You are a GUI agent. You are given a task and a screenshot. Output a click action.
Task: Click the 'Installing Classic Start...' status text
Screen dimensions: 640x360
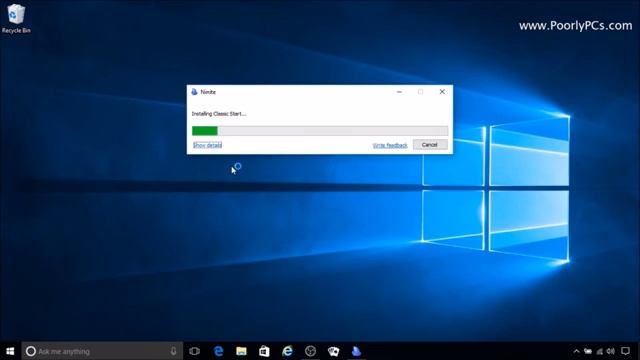click(219, 114)
